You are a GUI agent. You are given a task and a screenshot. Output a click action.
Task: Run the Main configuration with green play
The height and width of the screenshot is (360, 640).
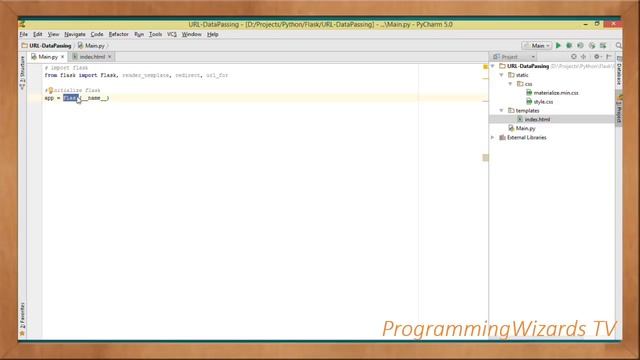(x=558, y=46)
